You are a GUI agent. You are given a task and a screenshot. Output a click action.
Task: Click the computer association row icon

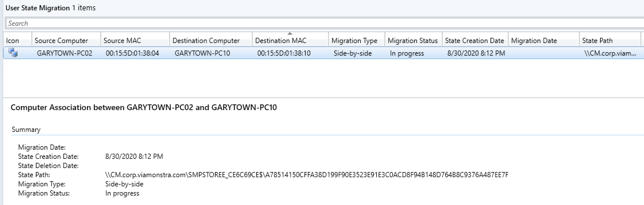[x=13, y=53]
